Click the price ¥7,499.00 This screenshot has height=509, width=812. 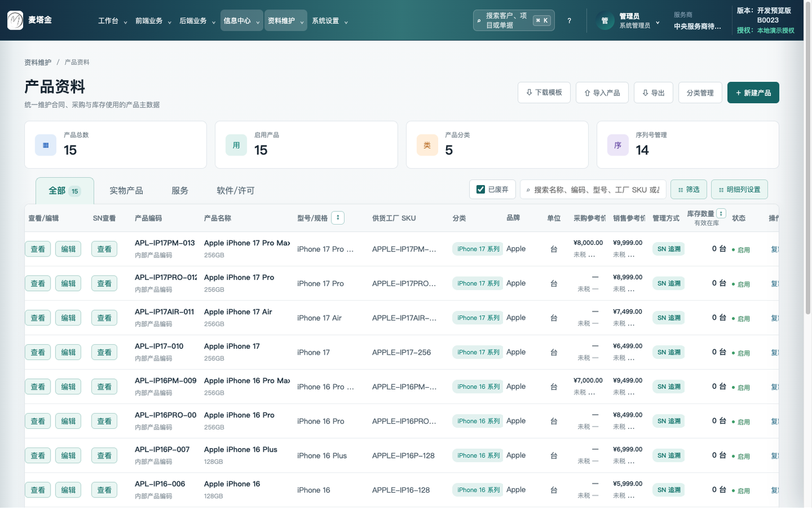[628, 312]
